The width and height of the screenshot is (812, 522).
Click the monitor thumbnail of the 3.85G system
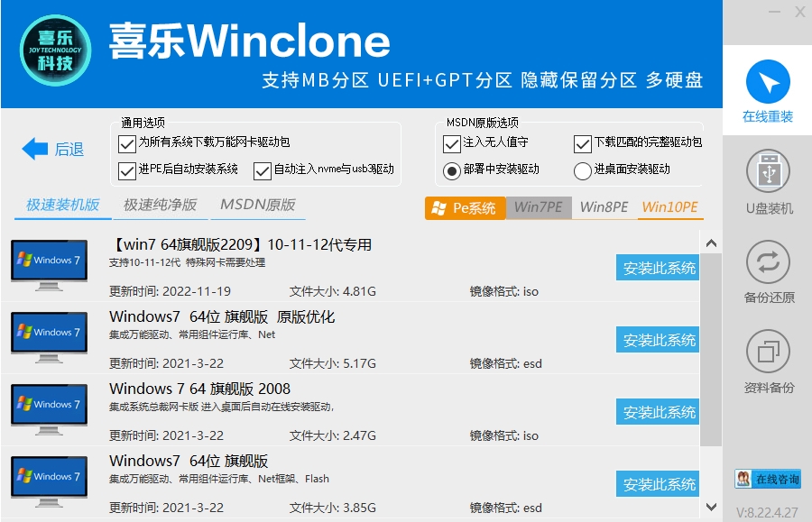(x=50, y=481)
